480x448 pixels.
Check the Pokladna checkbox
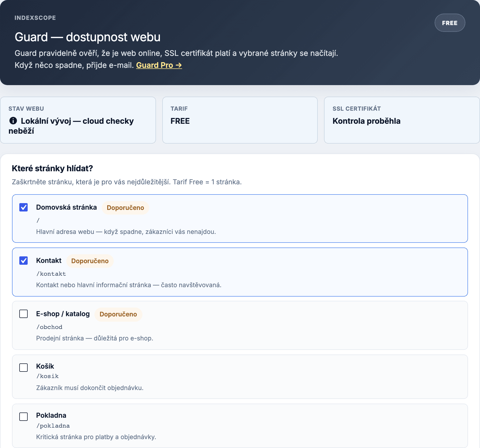tap(23, 417)
